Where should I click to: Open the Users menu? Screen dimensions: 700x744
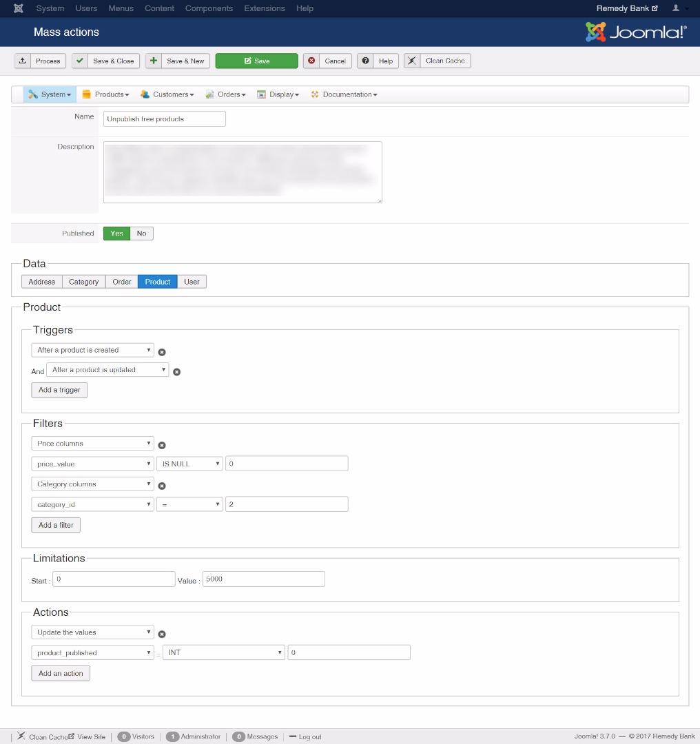pos(86,8)
